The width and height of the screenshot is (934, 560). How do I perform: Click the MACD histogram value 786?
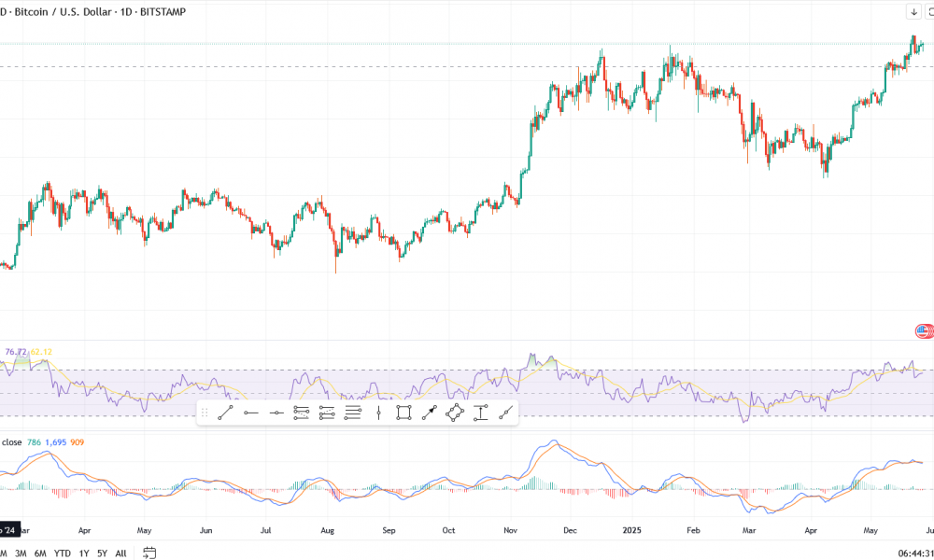(34, 442)
